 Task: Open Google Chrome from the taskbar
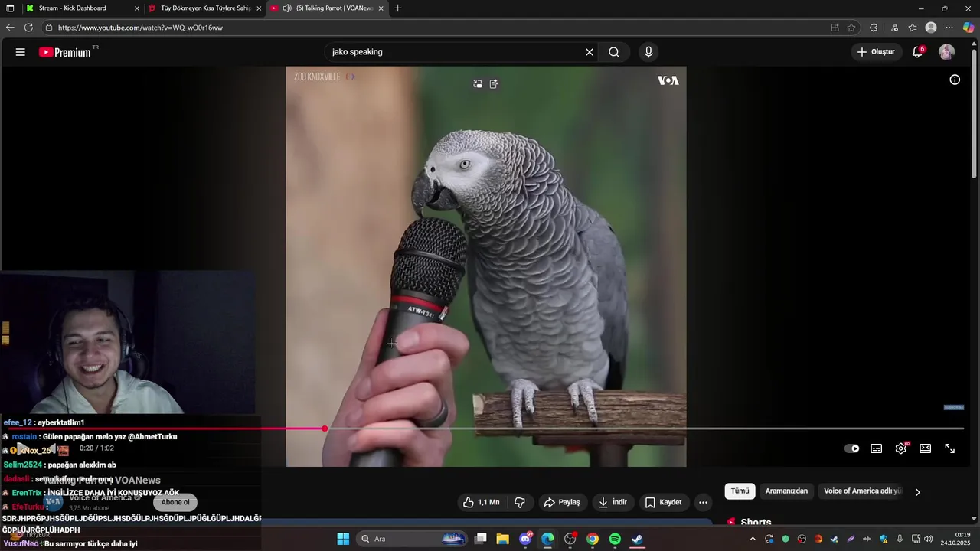[593, 539]
